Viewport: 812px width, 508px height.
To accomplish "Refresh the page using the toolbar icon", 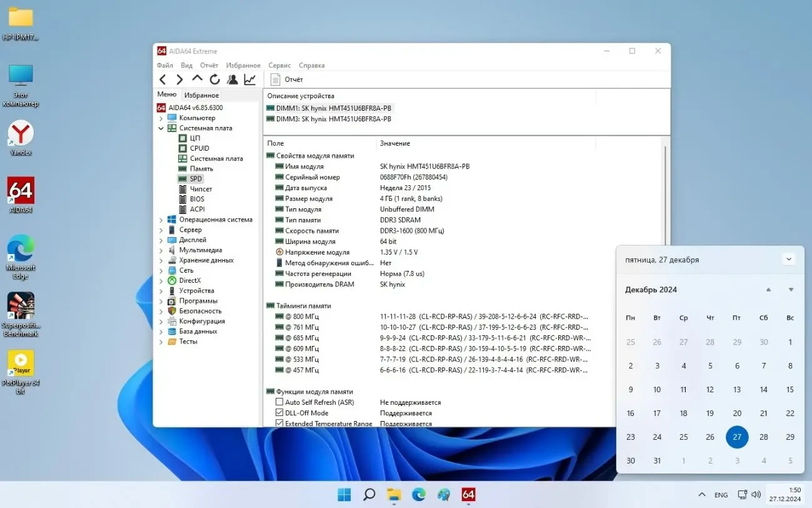I will pos(214,79).
